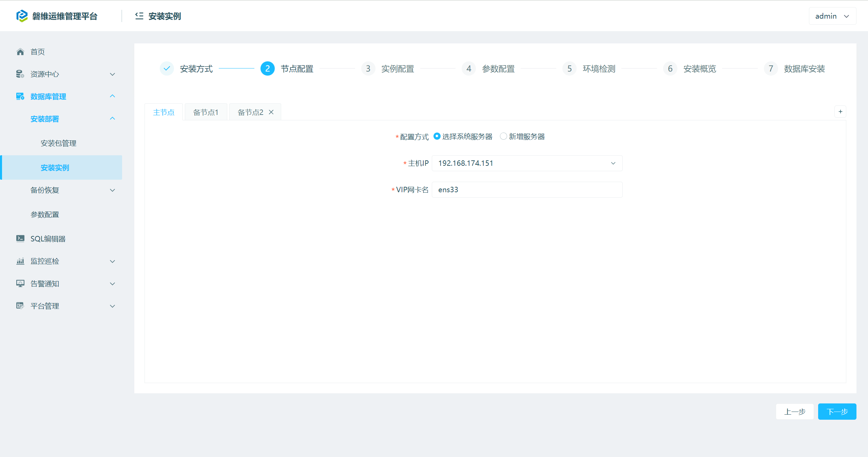Select the 新增服务器 radio option
Screen dimensions: 868x457
coord(503,136)
